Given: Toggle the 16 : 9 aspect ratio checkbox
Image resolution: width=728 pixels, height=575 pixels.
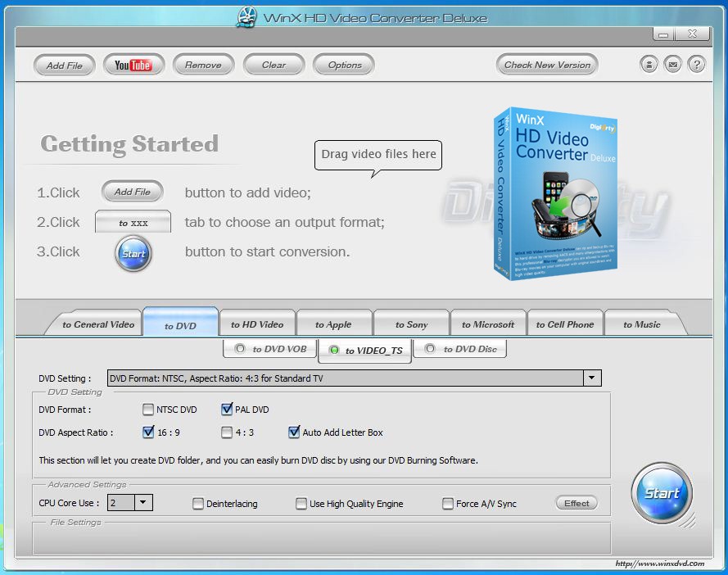Looking at the screenshot, I should tap(148, 432).
